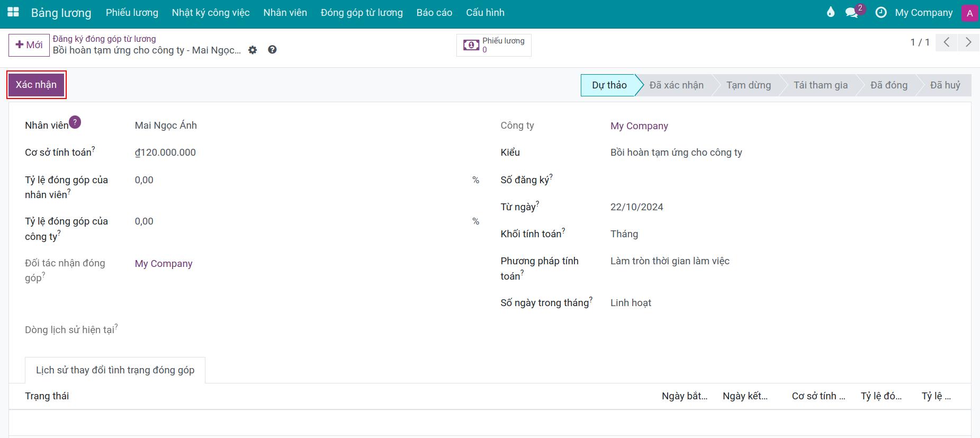The width and height of the screenshot is (980, 438).
Task: Open the Phiếu lương menu
Action: click(x=132, y=13)
